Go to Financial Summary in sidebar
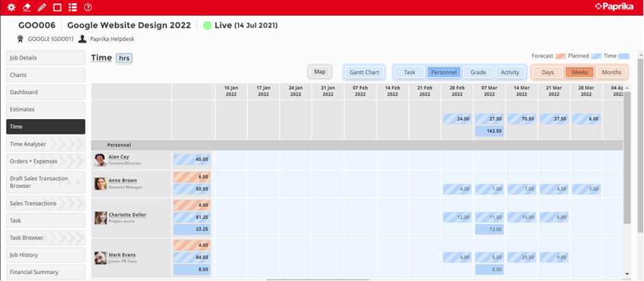The height and width of the screenshot is (281, 644). 45,272
